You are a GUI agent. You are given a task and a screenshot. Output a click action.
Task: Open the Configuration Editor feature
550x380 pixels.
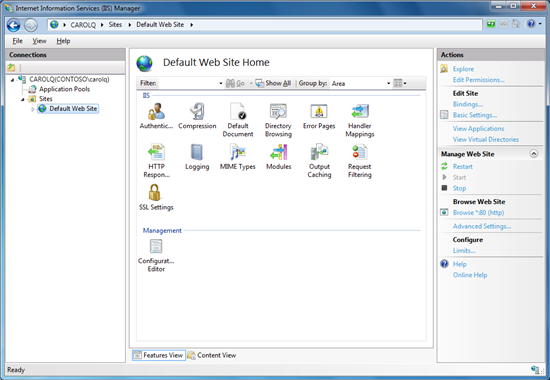pyautogui.click(x=156, y=255)
